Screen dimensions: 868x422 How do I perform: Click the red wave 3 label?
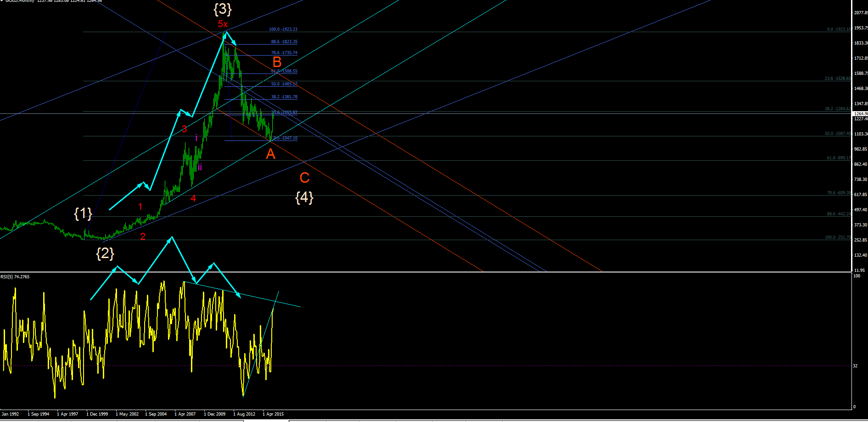click(184, 129)
